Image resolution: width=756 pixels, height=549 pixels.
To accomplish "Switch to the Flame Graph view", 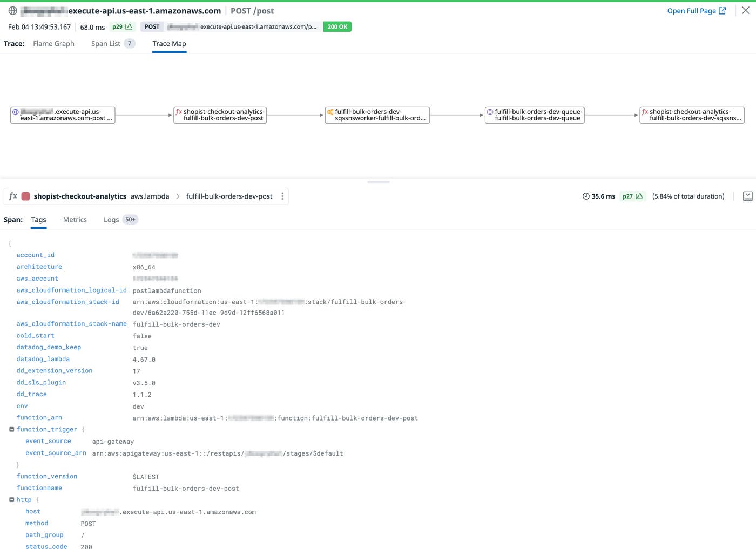I will tap(53, 44).
